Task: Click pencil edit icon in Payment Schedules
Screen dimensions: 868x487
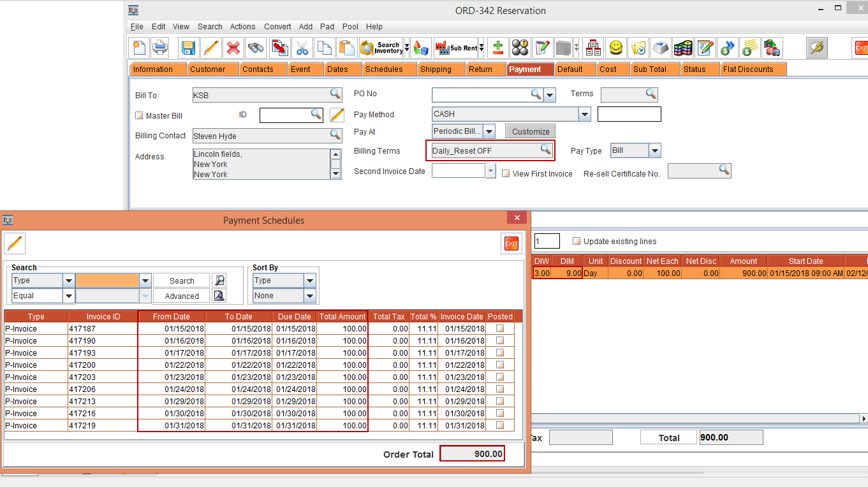Action: tap(15, 243)
